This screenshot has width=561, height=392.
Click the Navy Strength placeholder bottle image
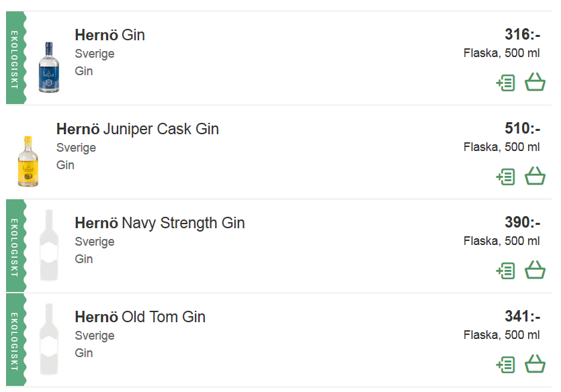pos(49,246)
